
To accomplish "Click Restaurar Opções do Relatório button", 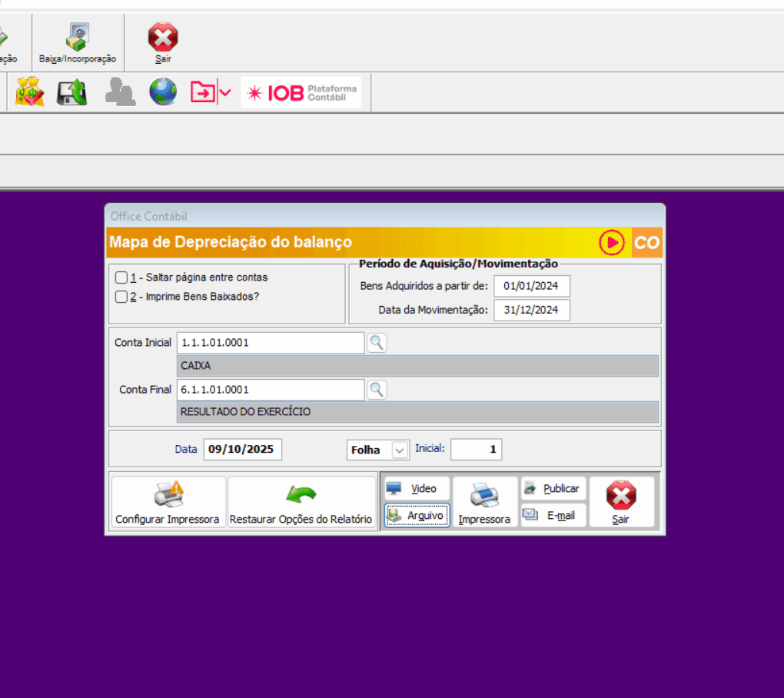I will 301,502.
